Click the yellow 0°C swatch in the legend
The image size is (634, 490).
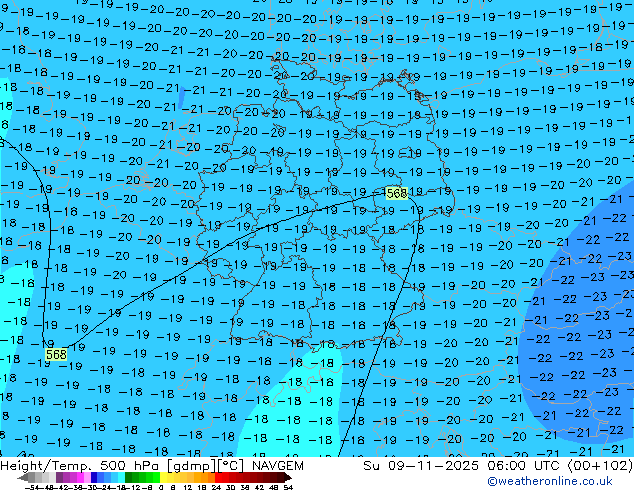(x=164, y=478)
